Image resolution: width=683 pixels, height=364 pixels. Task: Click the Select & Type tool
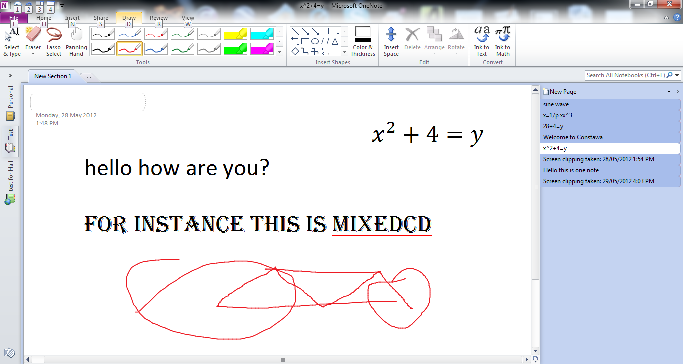pyautogui.click(x=12, y=42)
